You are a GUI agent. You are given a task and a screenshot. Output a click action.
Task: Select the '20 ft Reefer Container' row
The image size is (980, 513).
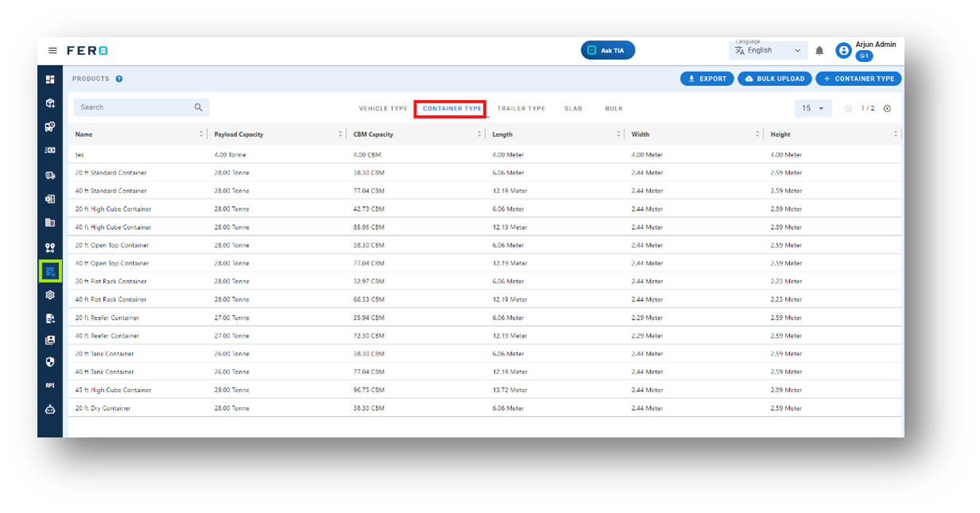tap(485, 317)
